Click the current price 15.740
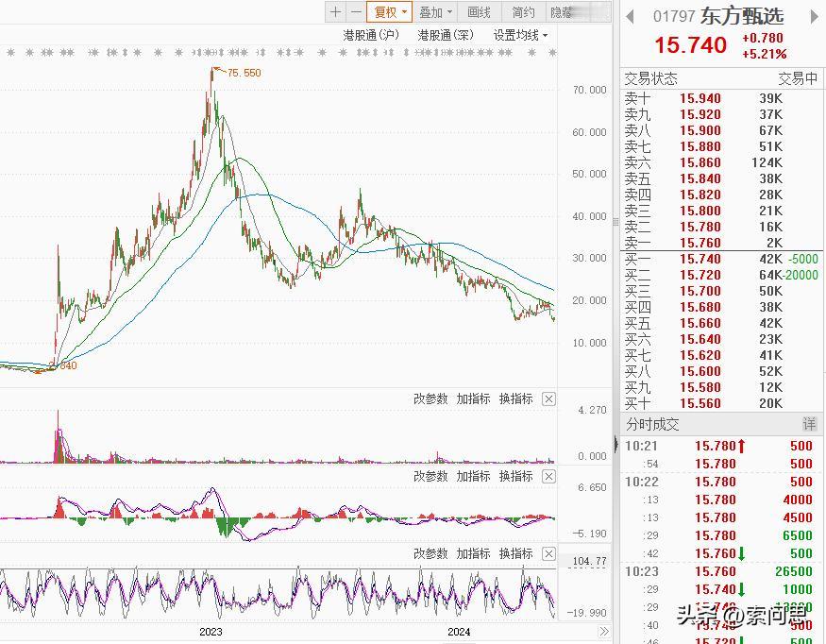This screenshot has height=644, width=826. [x=691, y=45]
